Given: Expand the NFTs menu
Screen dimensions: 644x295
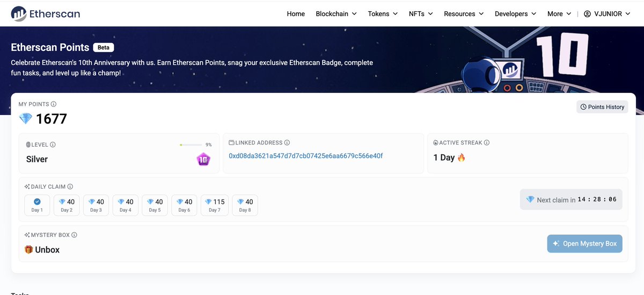Looking at the screenshot, I should coord(421,14).
